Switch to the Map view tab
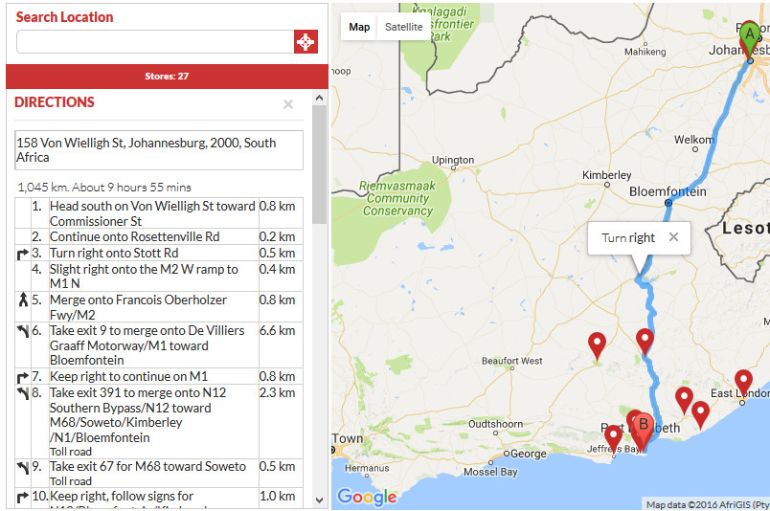The image size is (770, 511). [359, 27]
